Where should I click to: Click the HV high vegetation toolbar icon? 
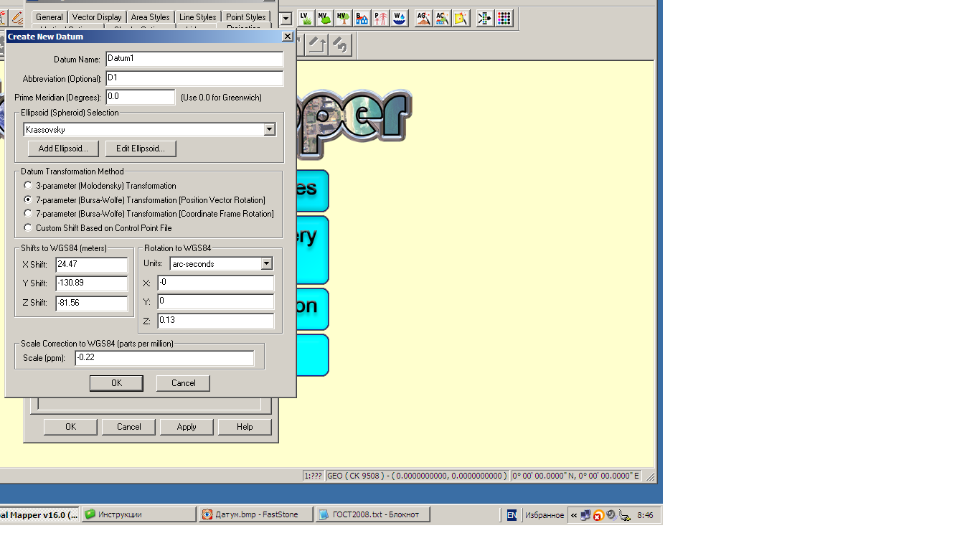pos(343,18)
